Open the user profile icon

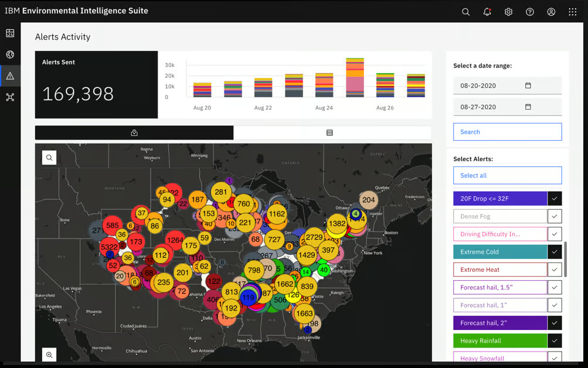coord(551,12)
